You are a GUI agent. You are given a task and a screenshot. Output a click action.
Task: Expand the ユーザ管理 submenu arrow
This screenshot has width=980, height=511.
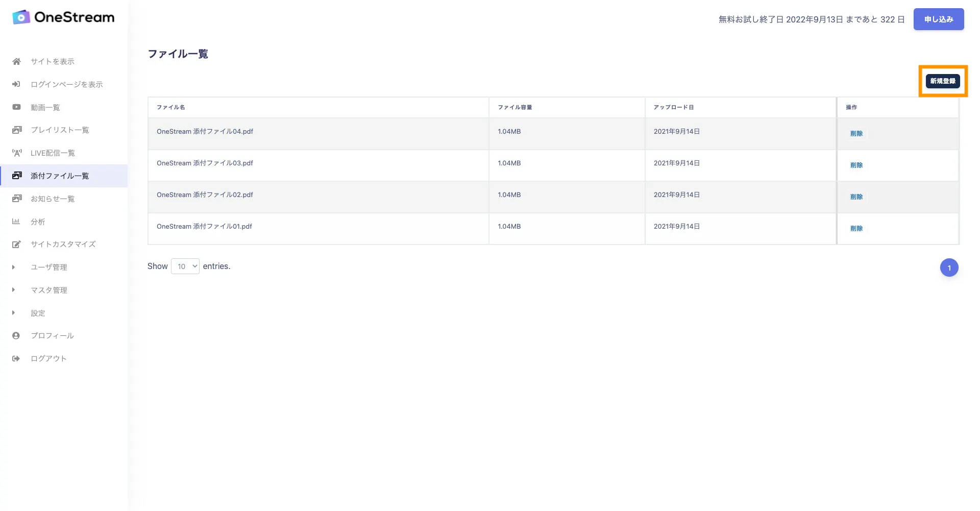[13, 267]
